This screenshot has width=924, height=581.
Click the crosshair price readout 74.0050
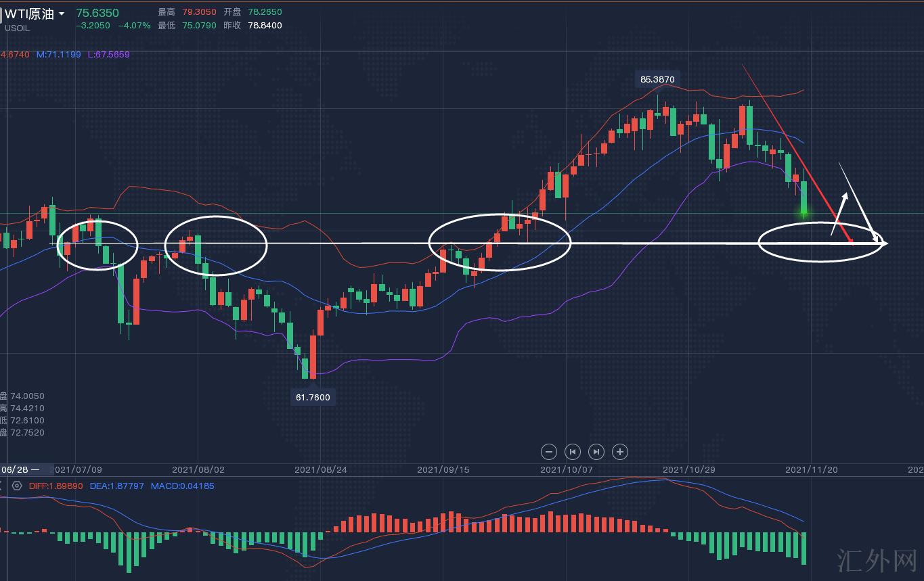click(x=26, y=396)
